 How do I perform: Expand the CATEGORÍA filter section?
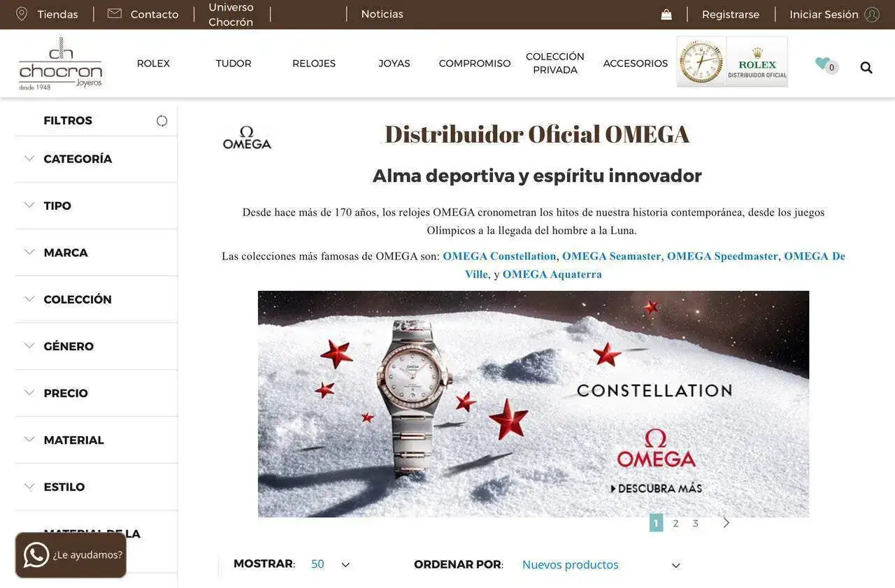pos(96,159)
